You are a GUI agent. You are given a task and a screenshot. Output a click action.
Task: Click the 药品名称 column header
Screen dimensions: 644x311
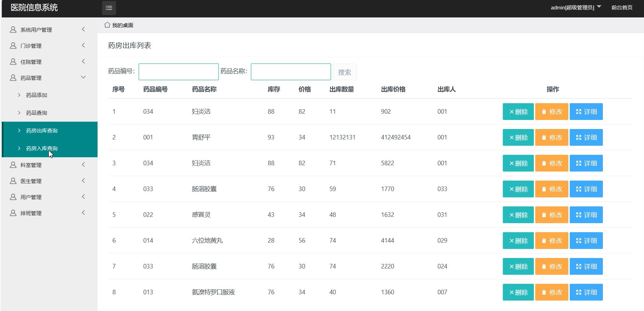(204, 89)
